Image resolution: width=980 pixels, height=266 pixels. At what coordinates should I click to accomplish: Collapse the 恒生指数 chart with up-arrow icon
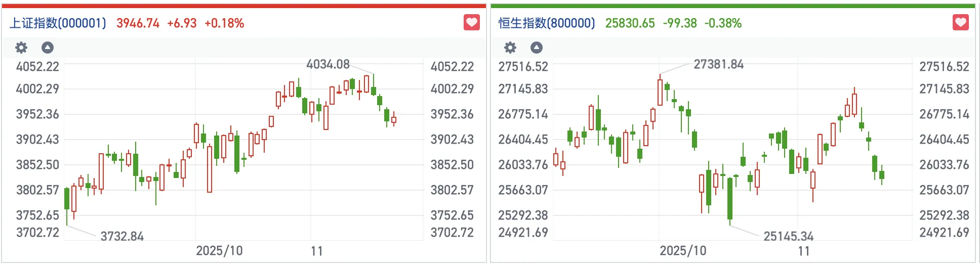537,48
